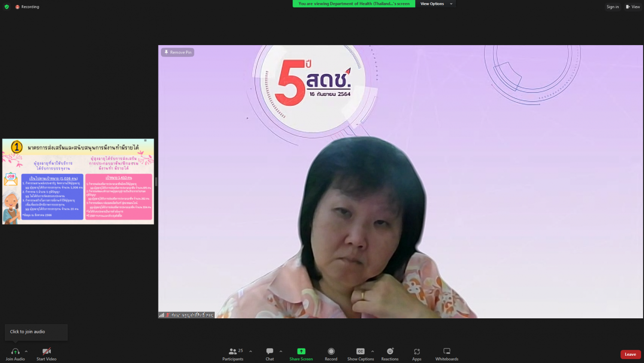644x363 pixels.
Task: Click the 'Click to join audio' tooltip
Action: click(x=36, y=332)
